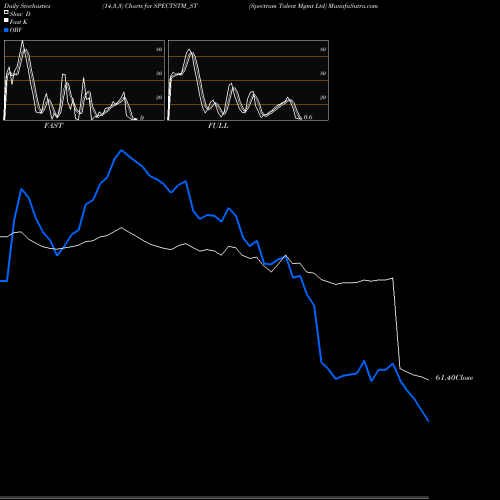The image size is (500, 500).
Task: Click the 'Fast K' legend label
Action: (x=19, y=22)
